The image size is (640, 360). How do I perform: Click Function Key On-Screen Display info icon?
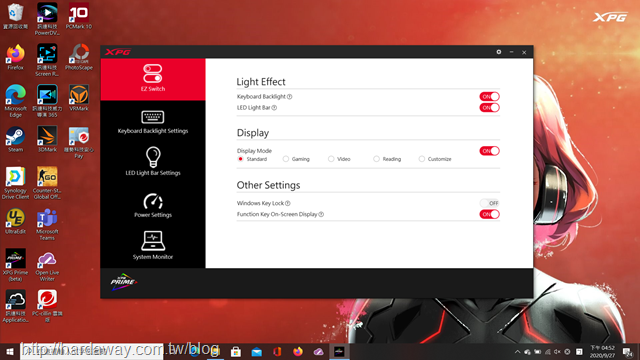tap(321, 214)
